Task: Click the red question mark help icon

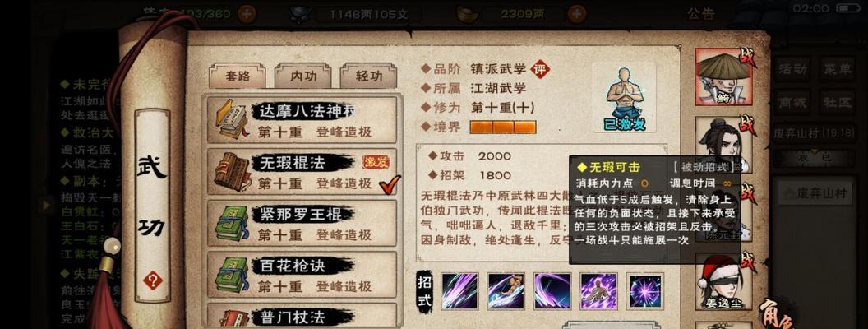Action: [x=153, y=280]
